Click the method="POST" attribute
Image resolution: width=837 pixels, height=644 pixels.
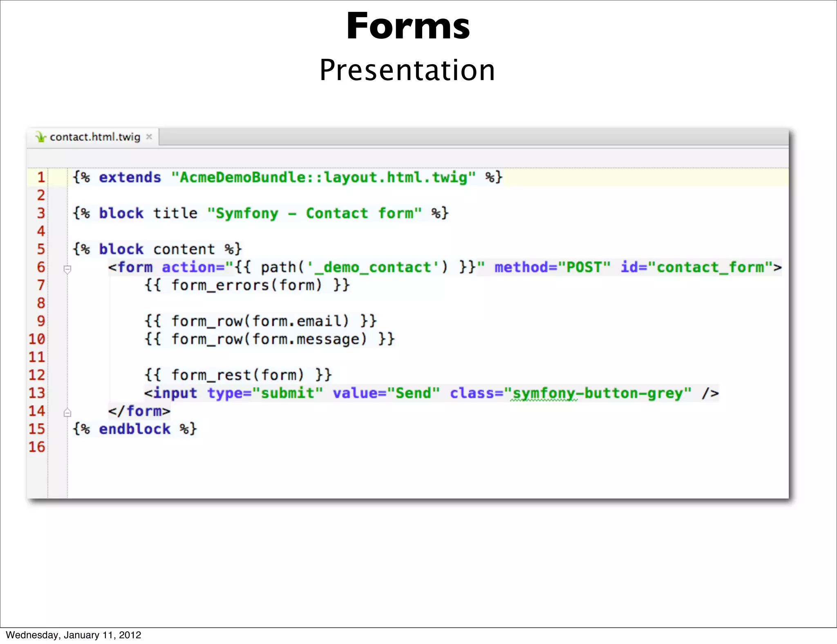(553, 267)
